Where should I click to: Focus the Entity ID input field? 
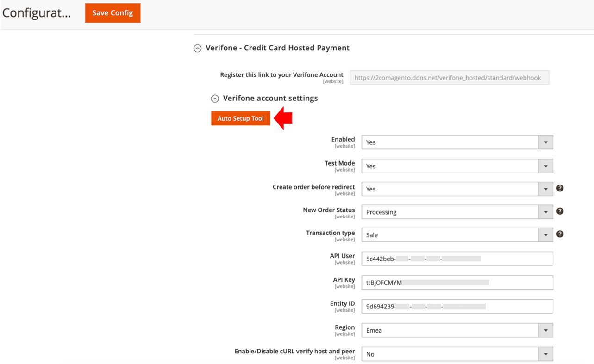click(457, 306)
